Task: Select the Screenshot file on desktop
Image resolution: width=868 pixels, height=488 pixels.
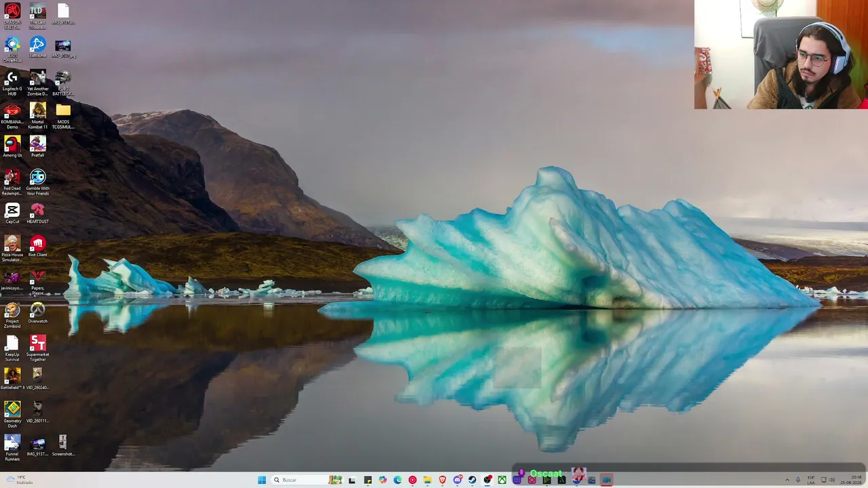Action: tap(62, 445)
